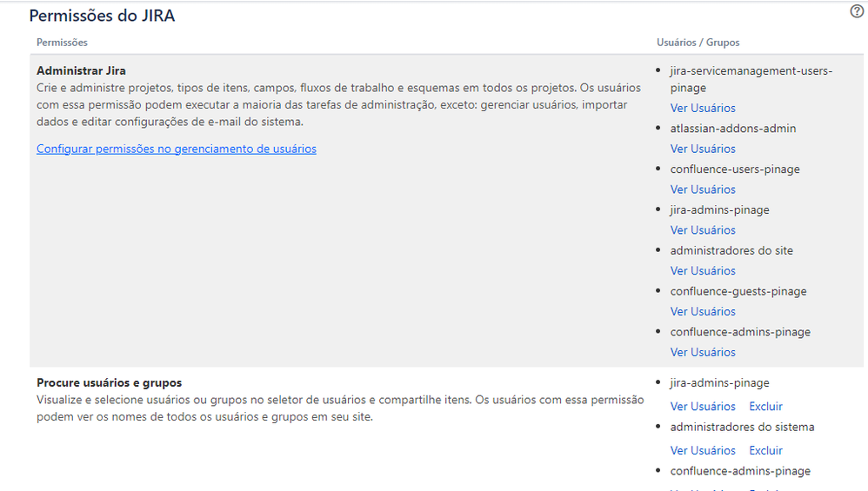Select the atlassian-addons-admin group name
This screenshot has height=491, width=868.
pos(733,129)
